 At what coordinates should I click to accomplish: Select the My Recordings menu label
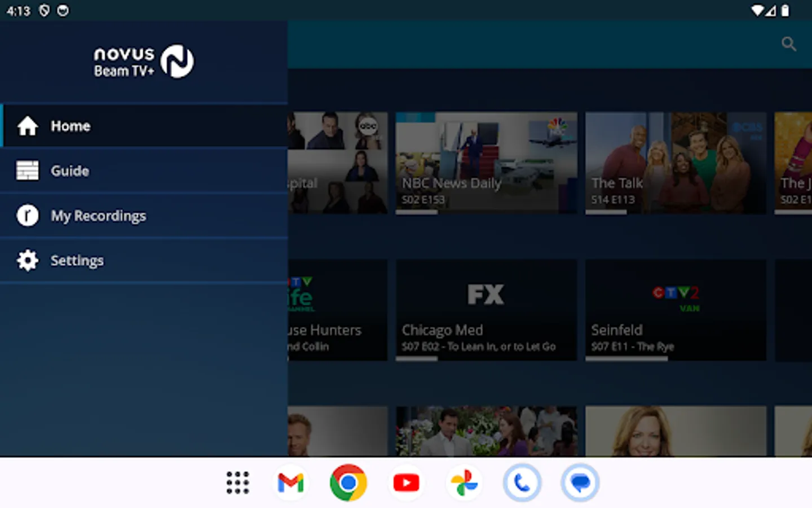[x=99, y=216]
